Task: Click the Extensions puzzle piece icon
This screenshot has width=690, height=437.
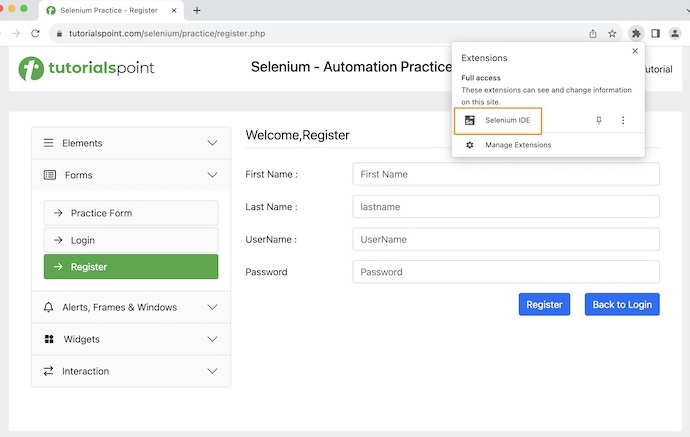Action: pos(635,33)
